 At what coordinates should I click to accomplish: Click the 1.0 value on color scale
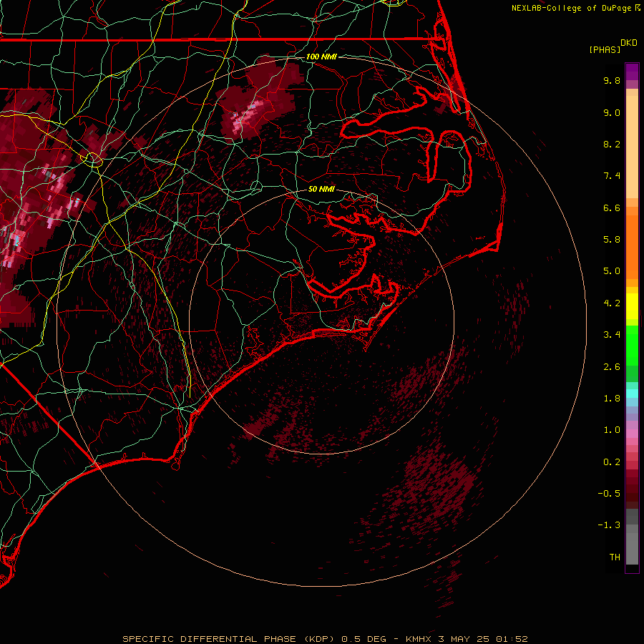point(612,430)
